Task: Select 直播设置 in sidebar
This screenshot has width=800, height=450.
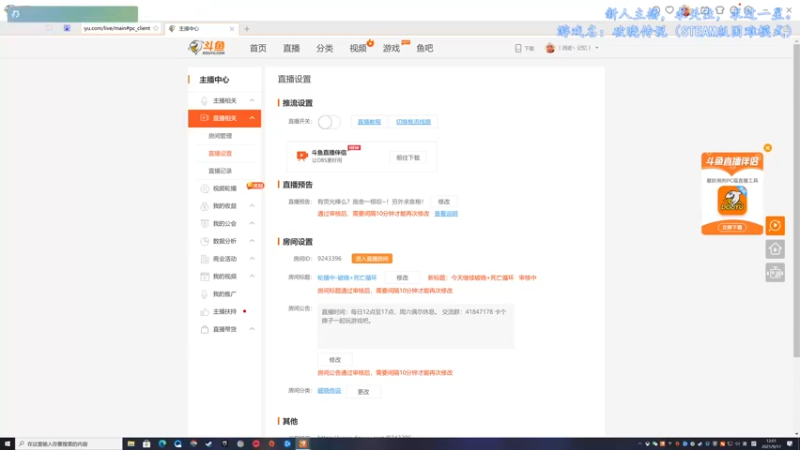Action: click(220, 153)
